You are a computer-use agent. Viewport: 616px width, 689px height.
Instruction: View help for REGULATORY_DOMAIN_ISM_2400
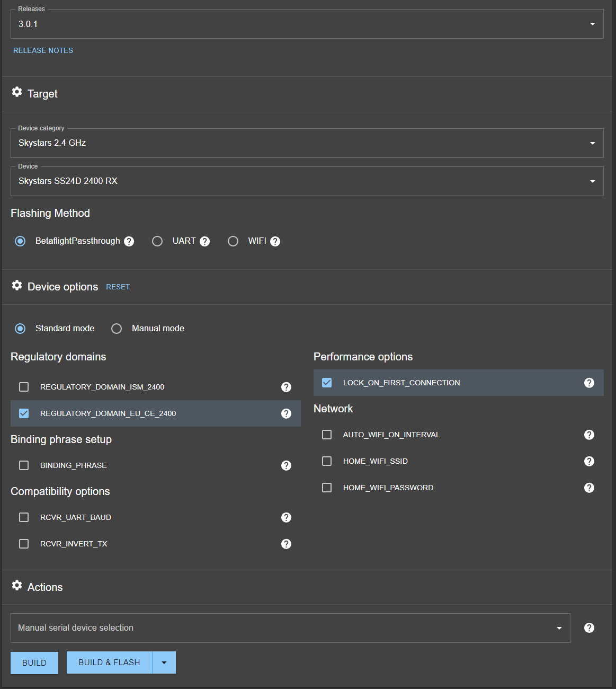pos(286,387)
